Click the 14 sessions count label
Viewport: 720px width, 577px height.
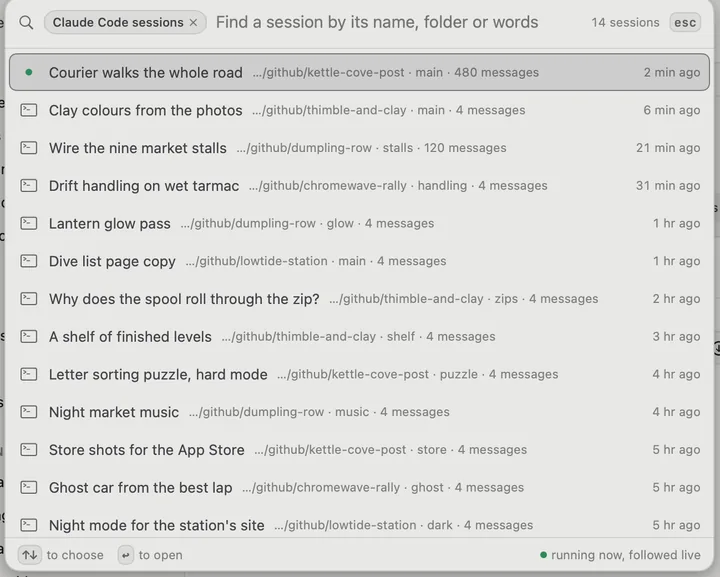pyautogui.click(x=625, y=22)
